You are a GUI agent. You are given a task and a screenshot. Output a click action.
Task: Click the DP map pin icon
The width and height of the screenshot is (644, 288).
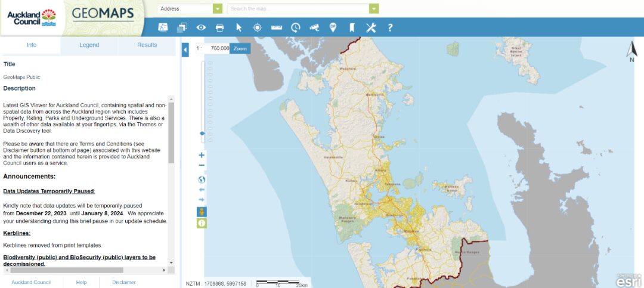(x=333, y=27)
